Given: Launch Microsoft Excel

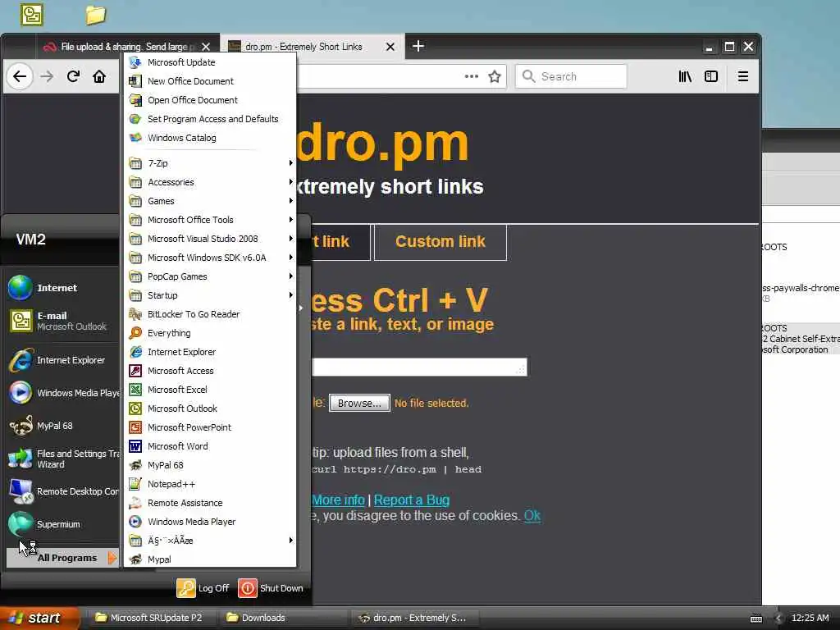Looking at the screenshot, I should (x=210, y=390).
